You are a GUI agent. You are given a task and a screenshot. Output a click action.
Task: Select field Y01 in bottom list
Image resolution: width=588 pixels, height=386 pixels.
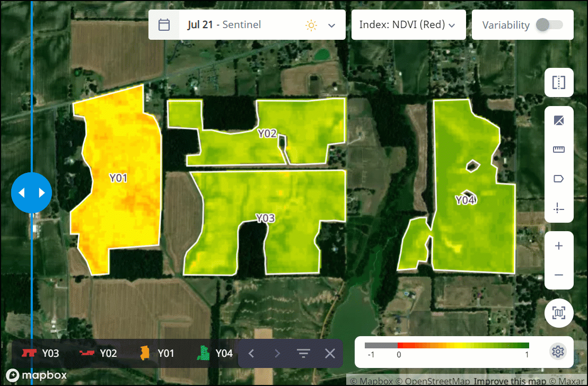click(x=157, y=353)
